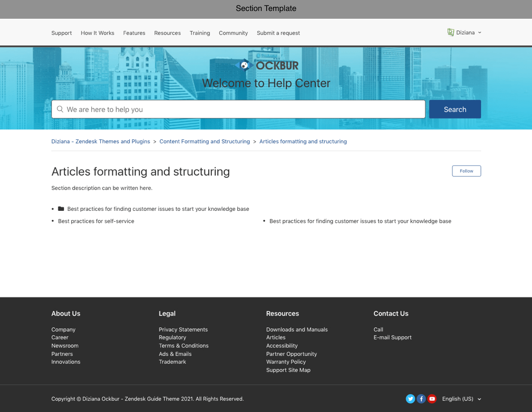This screenshot has height=412, width=532.
Task: Click the folder icon beside first article
Action: click(61, 209)
